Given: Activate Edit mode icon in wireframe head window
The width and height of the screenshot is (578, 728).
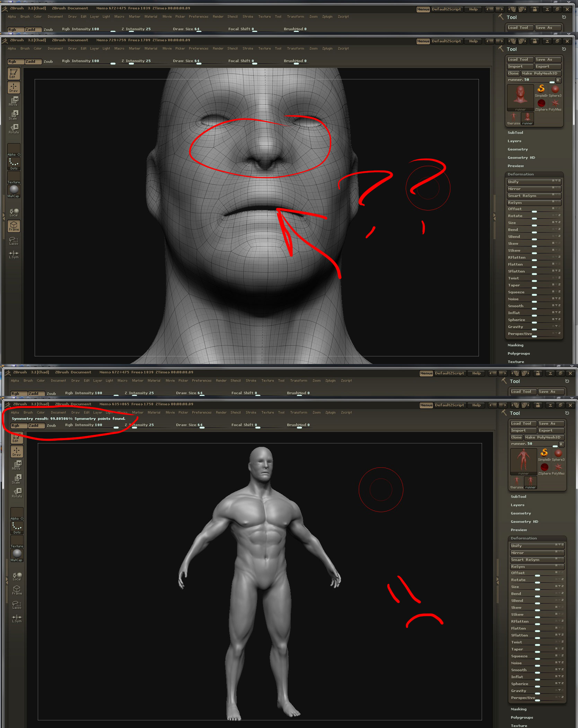Looking at the screenshot, I should 14,73.
